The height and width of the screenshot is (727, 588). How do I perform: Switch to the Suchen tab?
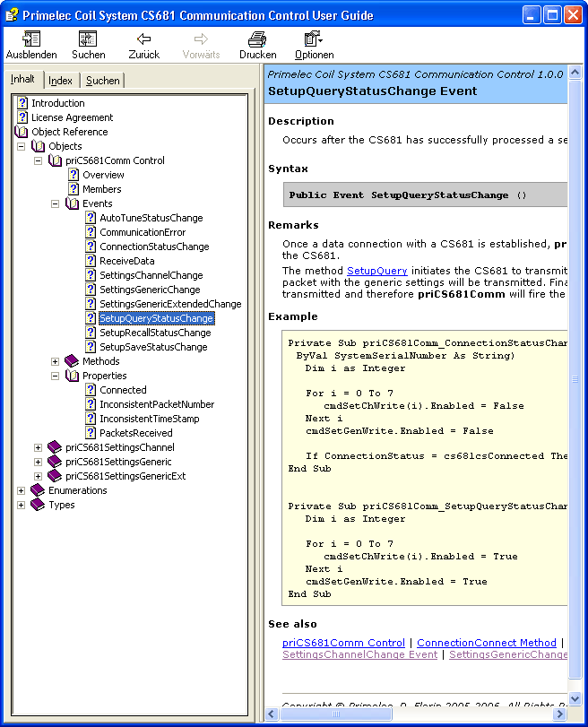[x=102, y=81]
